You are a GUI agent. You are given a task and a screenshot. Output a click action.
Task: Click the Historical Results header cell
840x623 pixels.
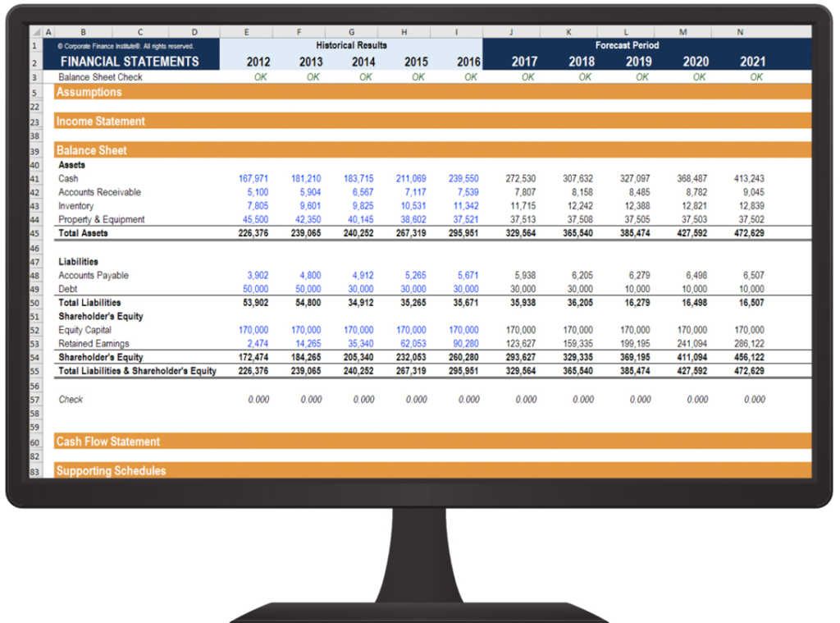click(351, 46)
